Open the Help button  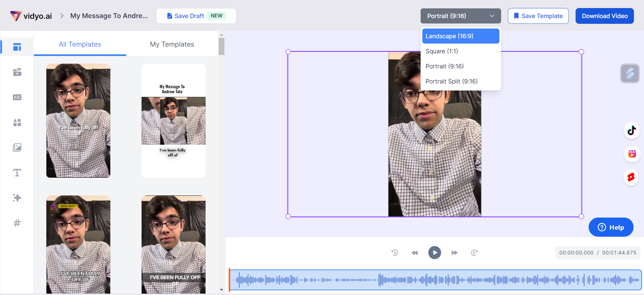point(611,227)
